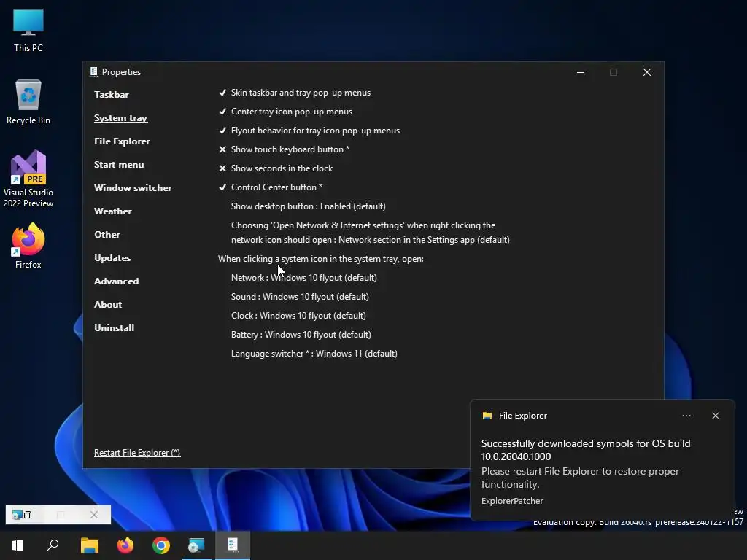Open the About section
Viewport: 747px width, 560px height.
point(108,304)
